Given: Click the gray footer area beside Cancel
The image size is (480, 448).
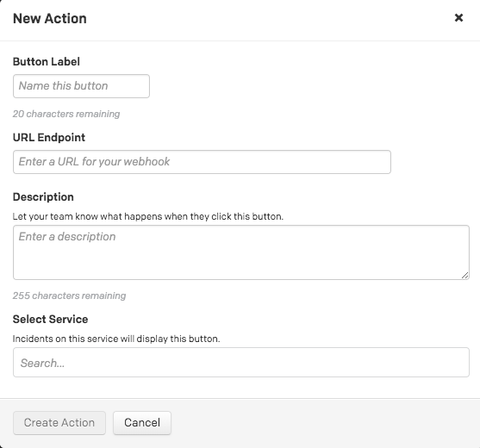Looking at the screenshot, I should (x=321, y=423).
